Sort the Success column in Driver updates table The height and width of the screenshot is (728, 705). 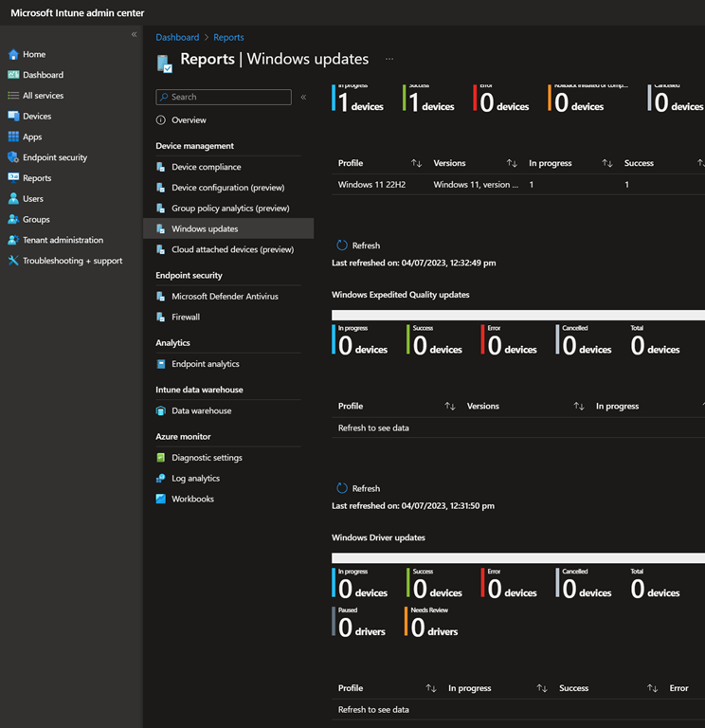(652, 688)
